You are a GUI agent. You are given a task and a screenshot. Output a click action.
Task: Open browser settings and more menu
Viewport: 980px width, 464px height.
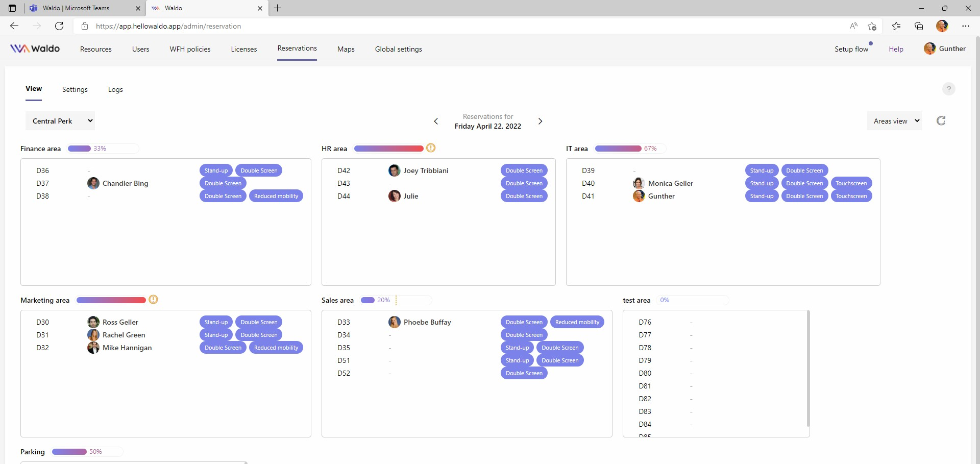tap(966, 26)
